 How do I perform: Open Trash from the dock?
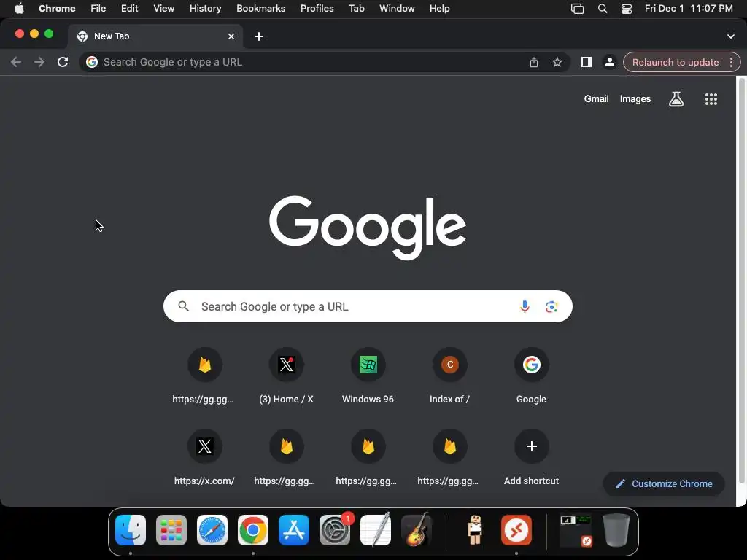point(616,530)
